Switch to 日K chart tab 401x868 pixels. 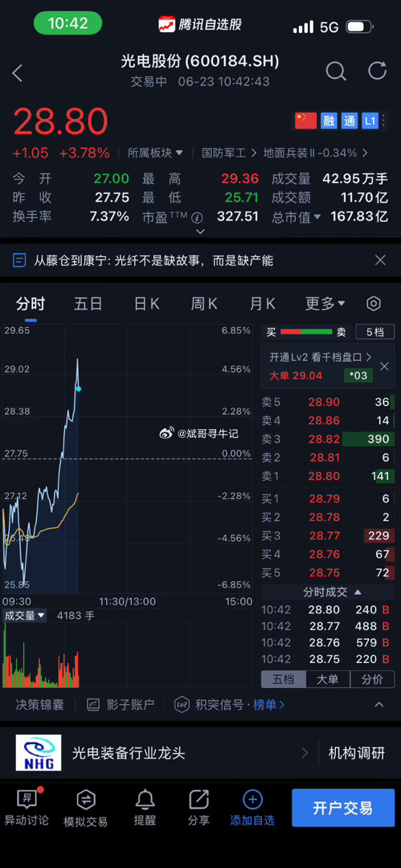tap(147, 303)
